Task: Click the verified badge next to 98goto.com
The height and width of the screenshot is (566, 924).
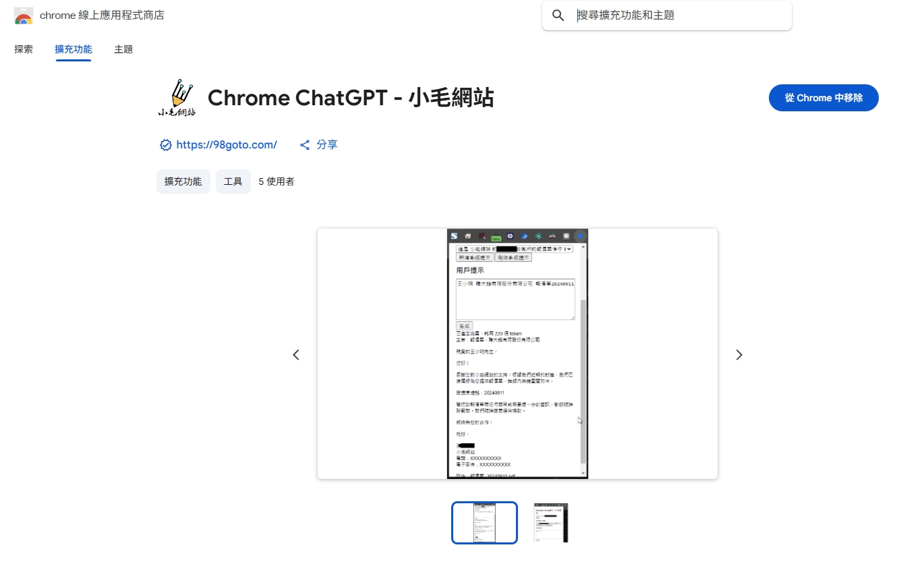Action: (165, 145)
